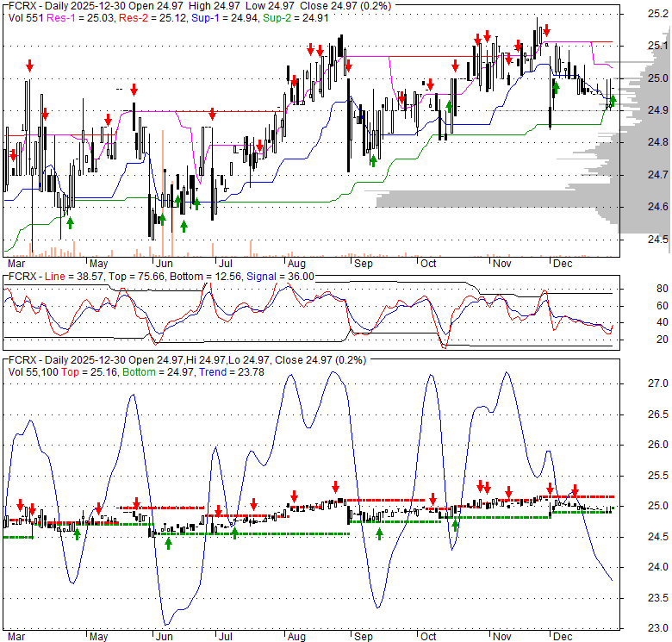The height and width of the screenshot is (642, 672).
Task: Click the green up arrow in June on the bottom chart
Action: pyautogui.click(x=168, y=542)
